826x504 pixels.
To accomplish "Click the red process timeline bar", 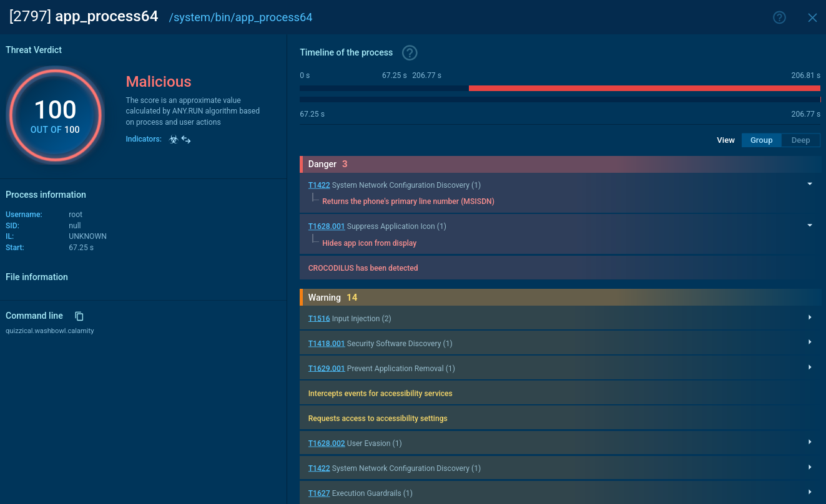I will [643, 89].
